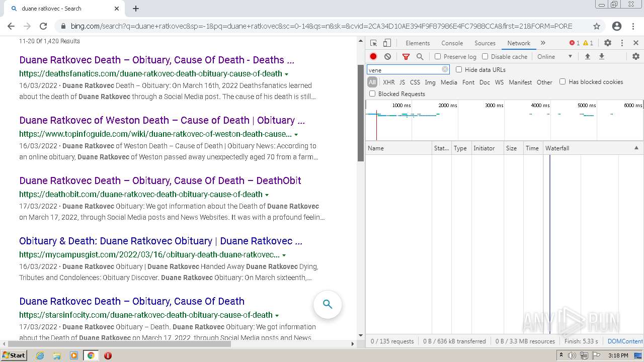The height and width of the screenshot is (362, 644).
Task: Bookmark this page with the star
Action: [x=597, y=26]
